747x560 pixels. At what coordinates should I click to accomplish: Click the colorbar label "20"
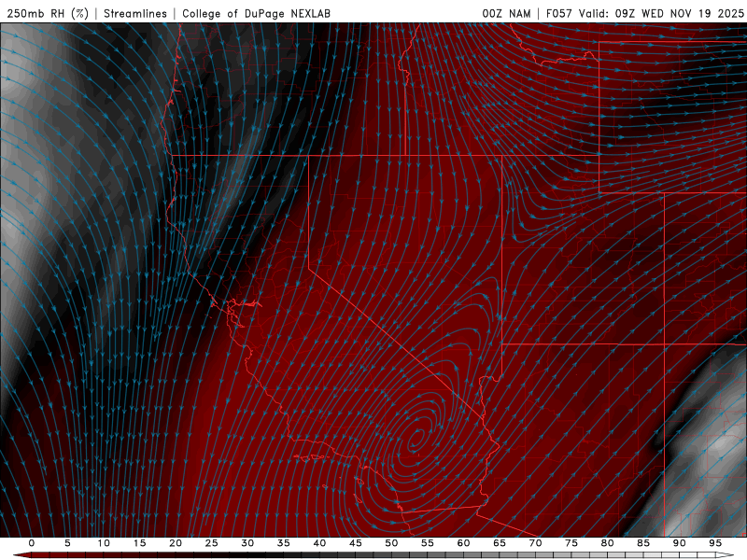pyautogui.click(x=176, y=543)
